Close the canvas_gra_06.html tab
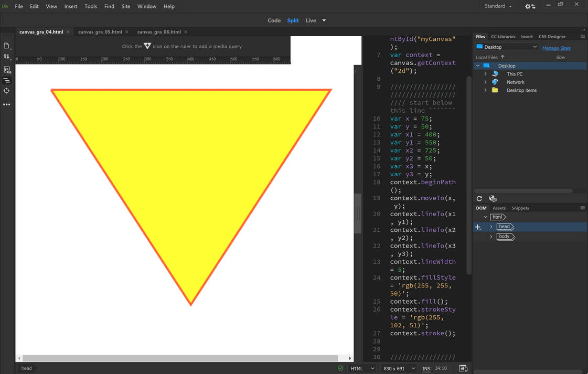588x374 pixels. click(186, 32)
